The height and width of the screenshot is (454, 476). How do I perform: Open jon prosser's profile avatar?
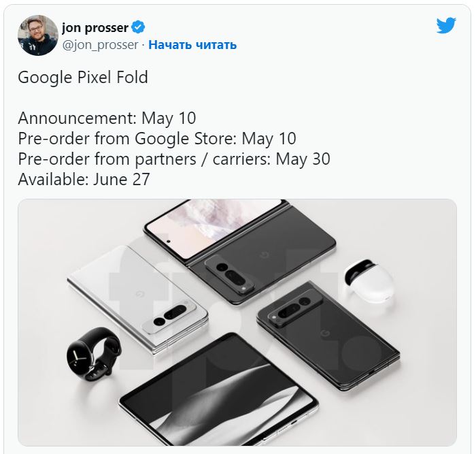coord(38,35)
